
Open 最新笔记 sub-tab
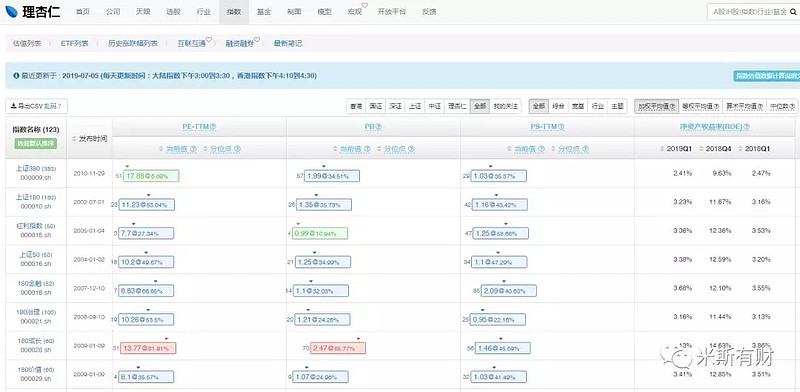point(288,43)
